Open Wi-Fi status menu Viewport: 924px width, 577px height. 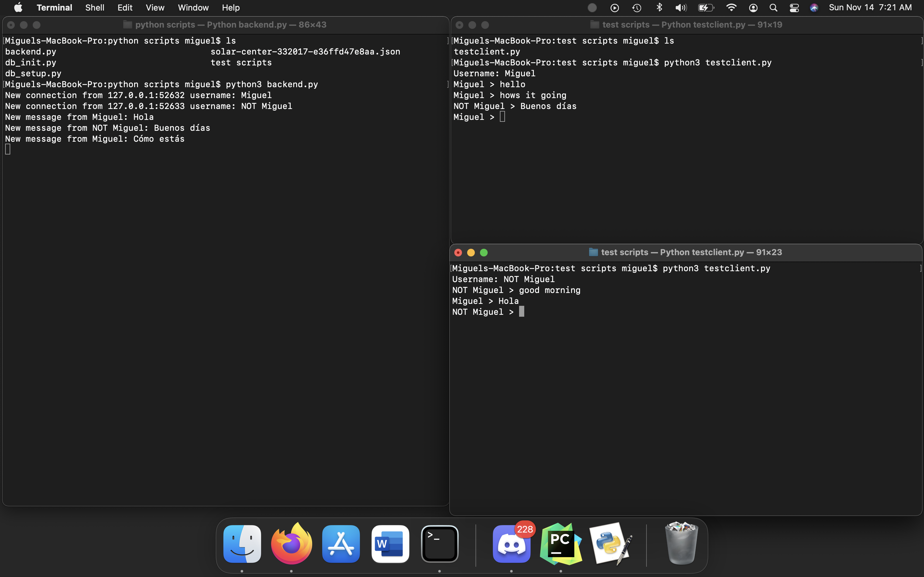tap(731, 8)
